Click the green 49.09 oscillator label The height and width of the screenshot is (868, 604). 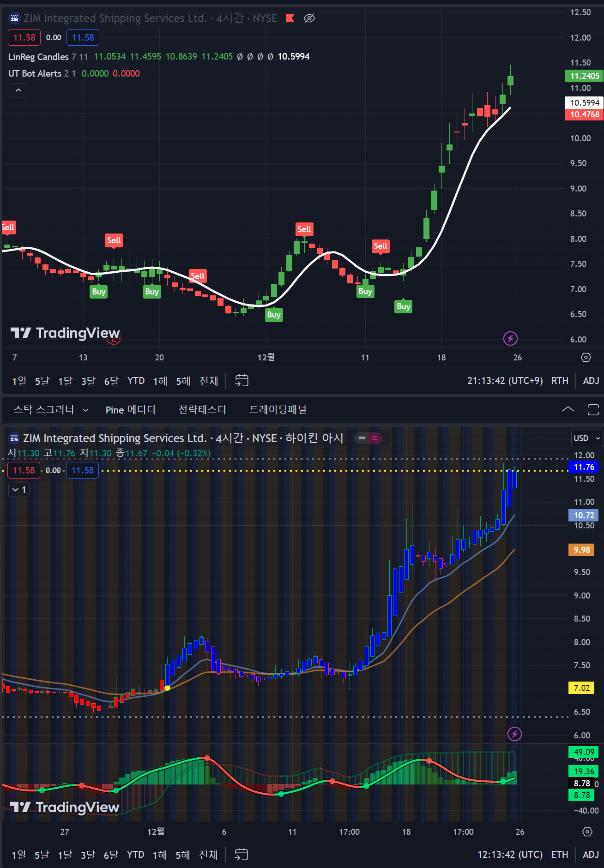[584, 752]
